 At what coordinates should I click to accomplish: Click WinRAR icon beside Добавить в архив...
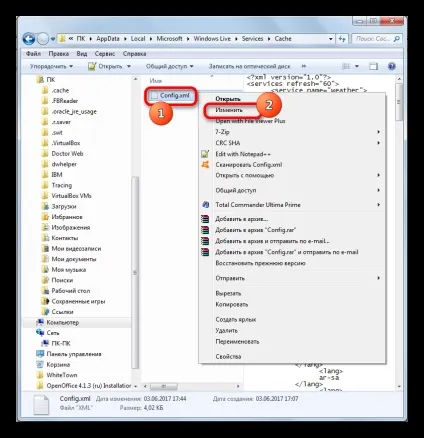click(205, 219)
